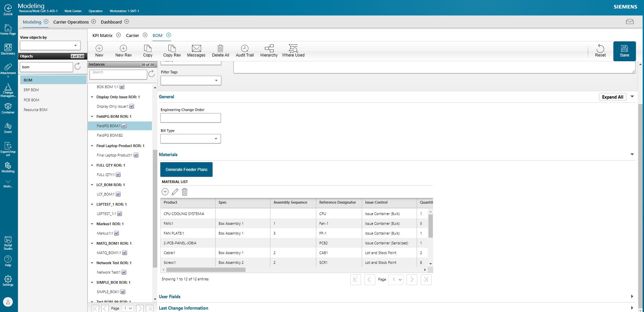Open the Bill Type dropdown
This screenshot has width=644, height=312.
[x=191, y=139]
